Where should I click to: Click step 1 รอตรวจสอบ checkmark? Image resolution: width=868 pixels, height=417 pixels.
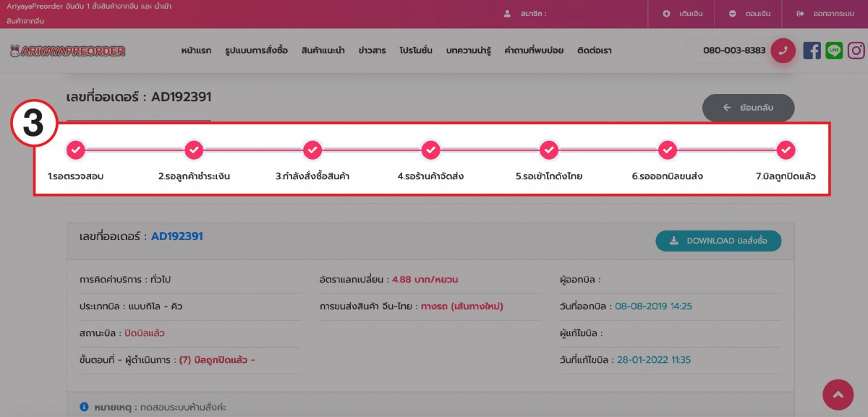point(76,150)
